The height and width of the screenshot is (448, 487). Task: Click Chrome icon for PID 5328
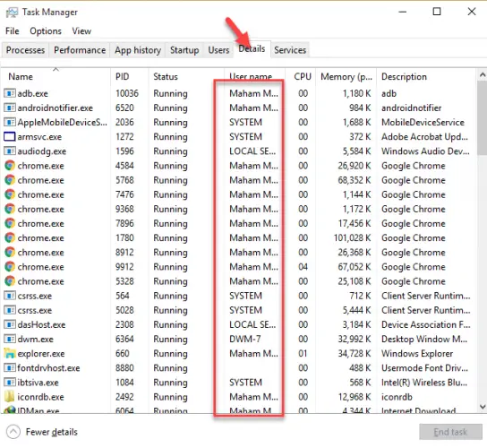[10, 281]
